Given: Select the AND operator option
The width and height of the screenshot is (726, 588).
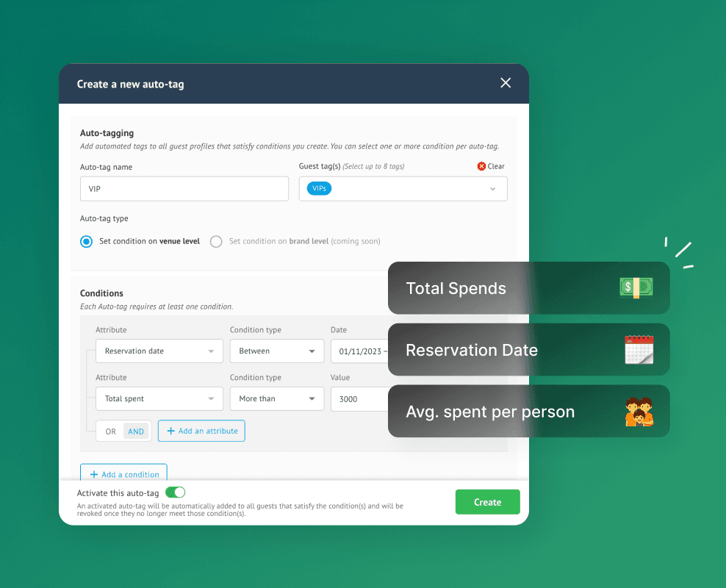Looking at the screenshot, I should click(x=136, y=431).
